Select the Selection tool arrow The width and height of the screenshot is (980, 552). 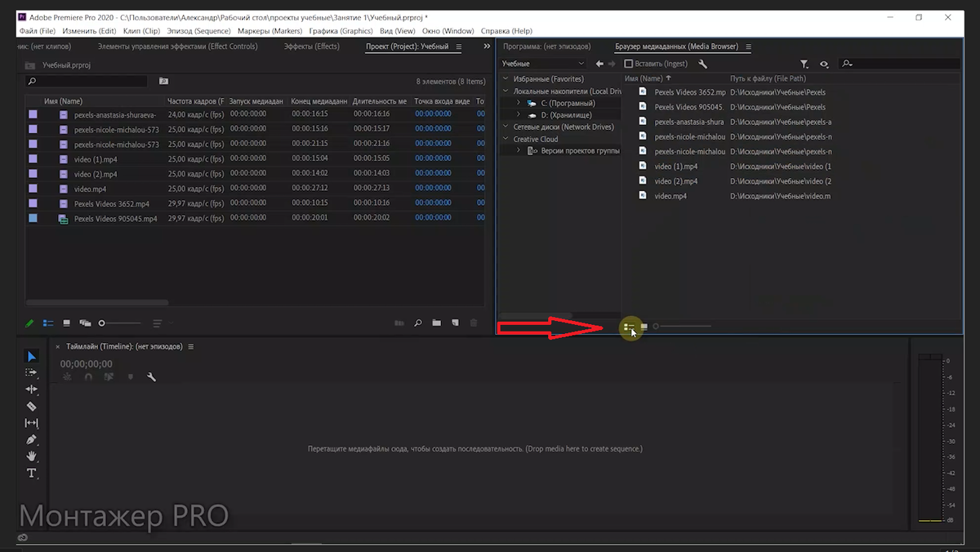click(x=31, y=356)
